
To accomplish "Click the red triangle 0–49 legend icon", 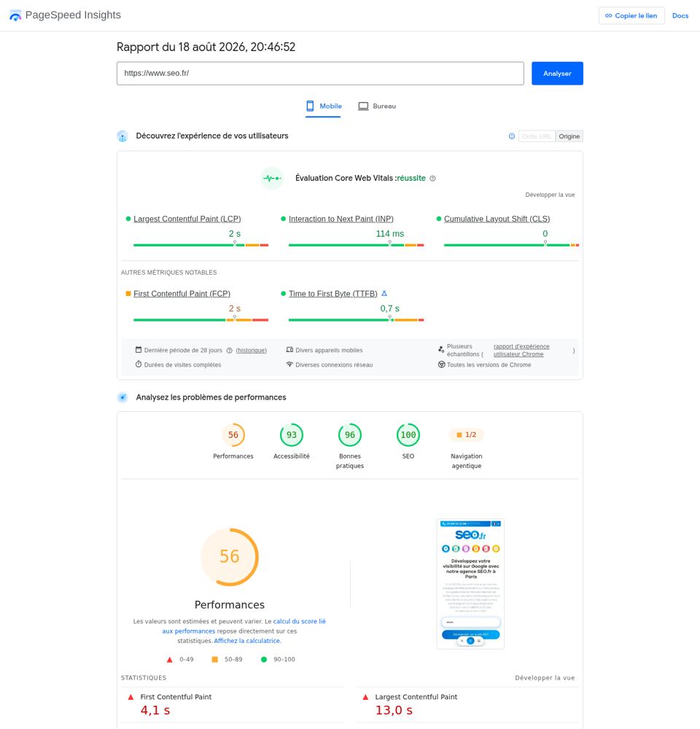I will coord(170,660).
